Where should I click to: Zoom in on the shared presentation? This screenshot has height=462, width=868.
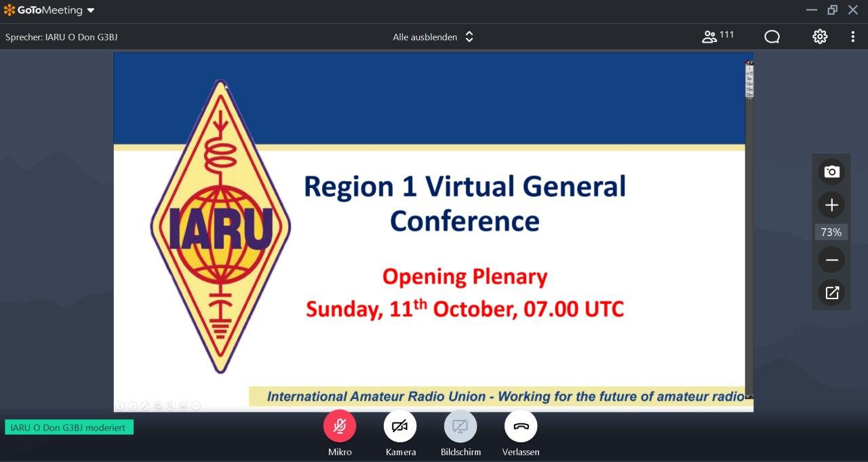click(831, 205)
